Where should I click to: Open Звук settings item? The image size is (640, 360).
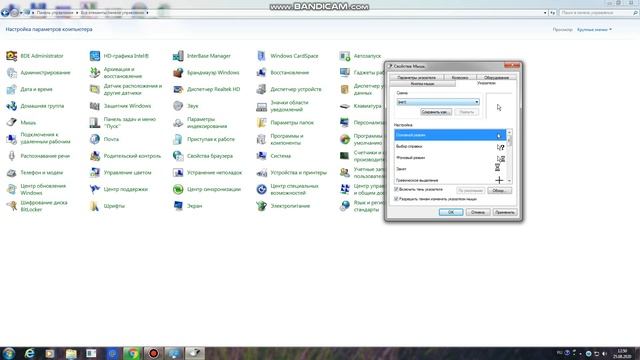186,106
